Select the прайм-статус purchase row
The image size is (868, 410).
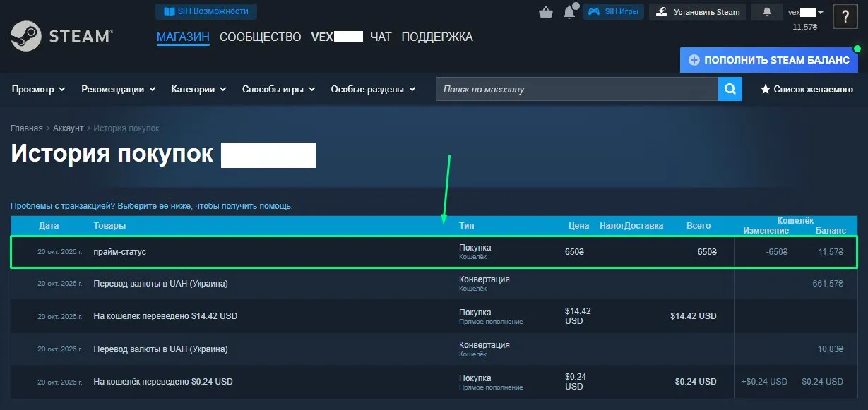[x=434, y=252]
